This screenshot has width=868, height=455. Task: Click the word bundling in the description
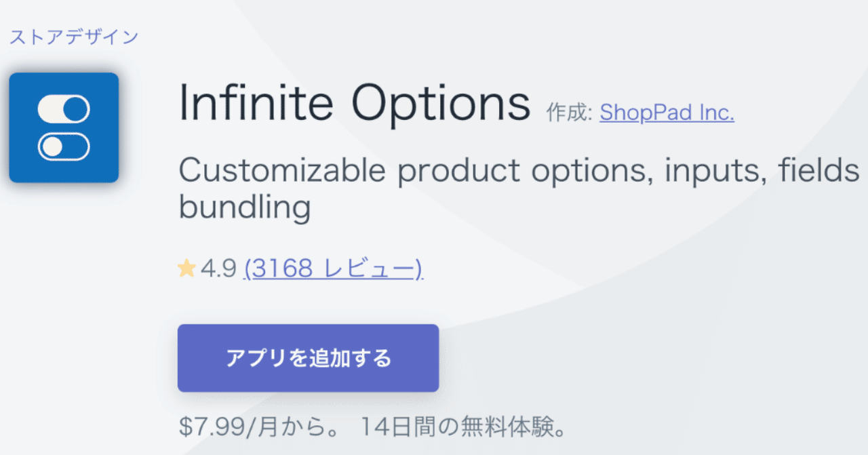pos(244,207)
